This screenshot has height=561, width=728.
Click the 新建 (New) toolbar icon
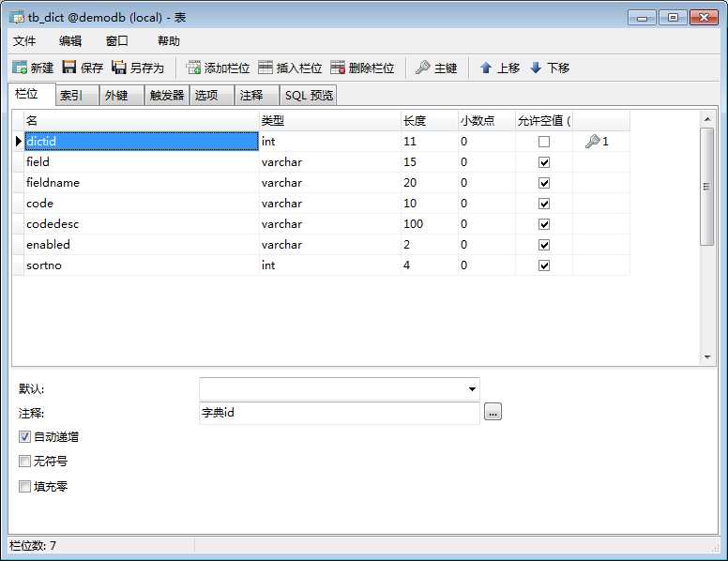click(20, 68)
